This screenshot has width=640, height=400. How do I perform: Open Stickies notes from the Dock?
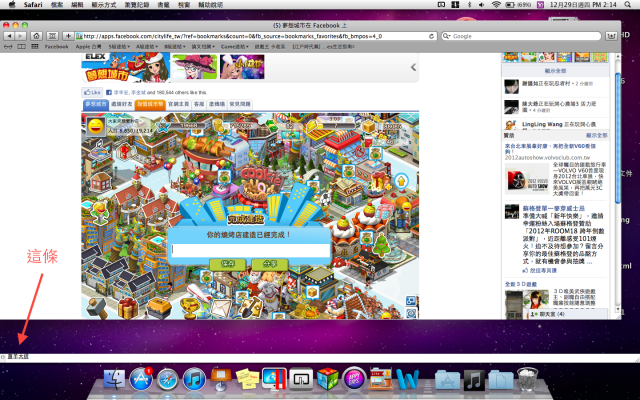coord(247,379)
